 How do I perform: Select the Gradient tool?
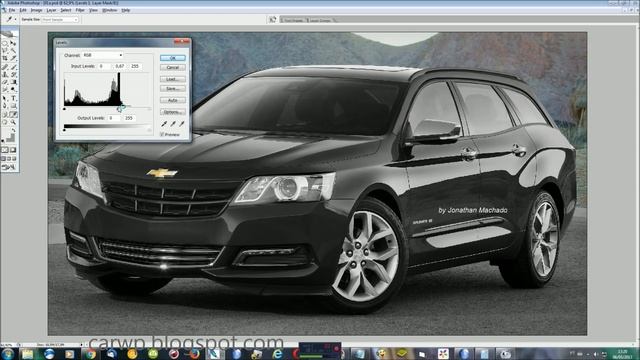13,82
